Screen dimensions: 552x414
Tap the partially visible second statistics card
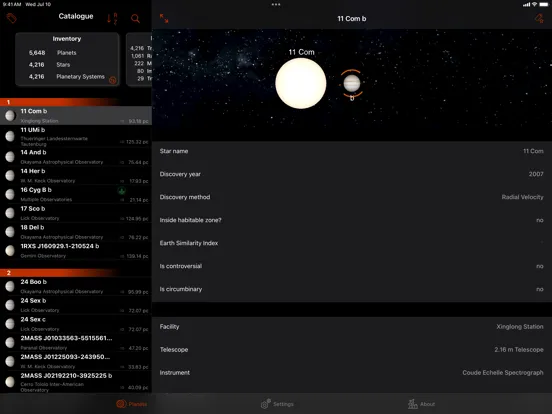point(139,59)
